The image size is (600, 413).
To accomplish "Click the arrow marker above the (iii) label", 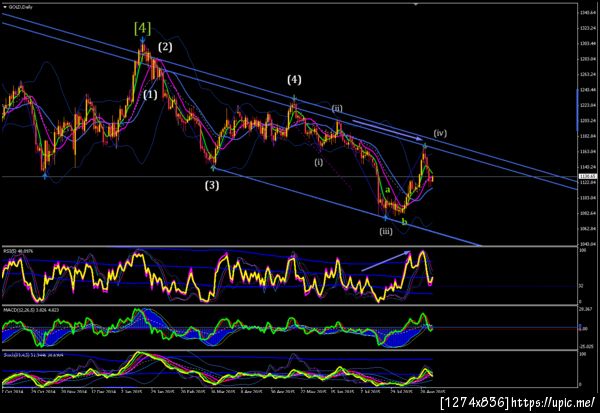I will (x=385, y=218).
